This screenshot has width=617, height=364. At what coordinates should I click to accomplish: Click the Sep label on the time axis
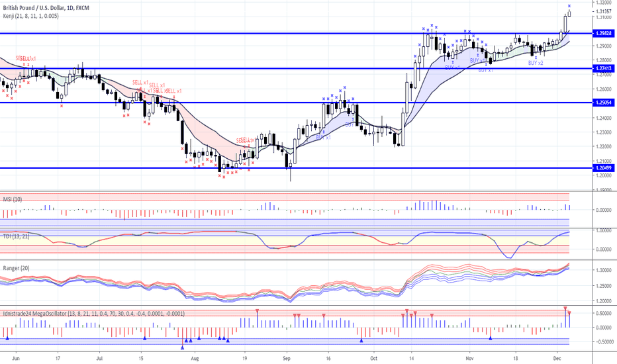(286, 357)
